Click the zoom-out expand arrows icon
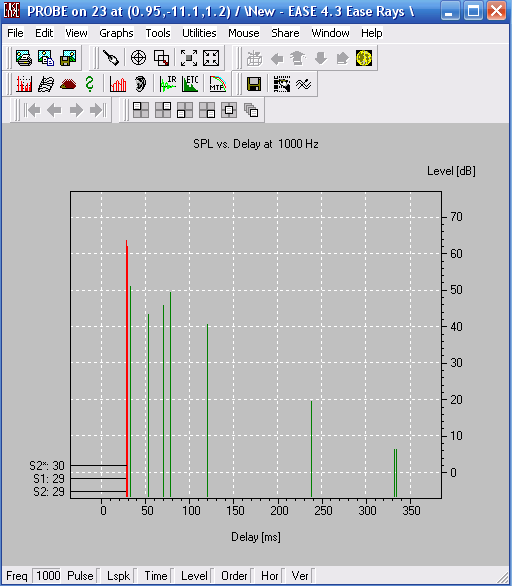 [189, 58]
